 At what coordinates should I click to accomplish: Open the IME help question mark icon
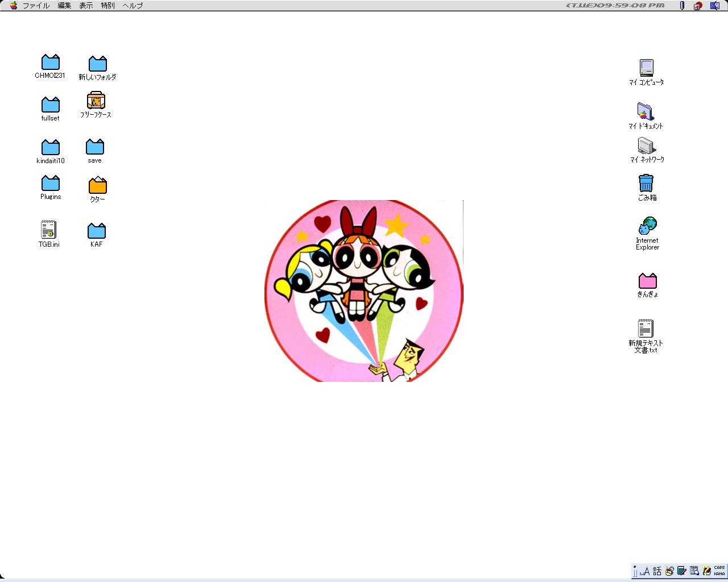[x=706, y=571]
